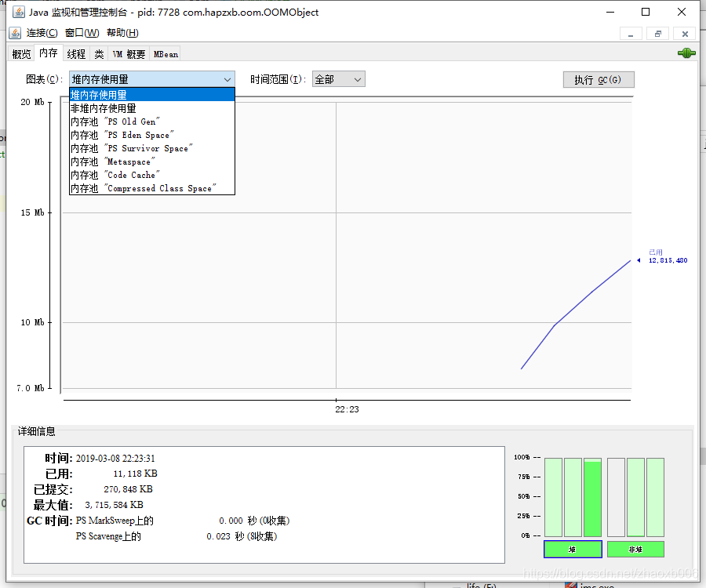The width and height of the screenshot is (706, 588).
Task: Click the 22:23 time axis label
Action: tap(347, 409)
